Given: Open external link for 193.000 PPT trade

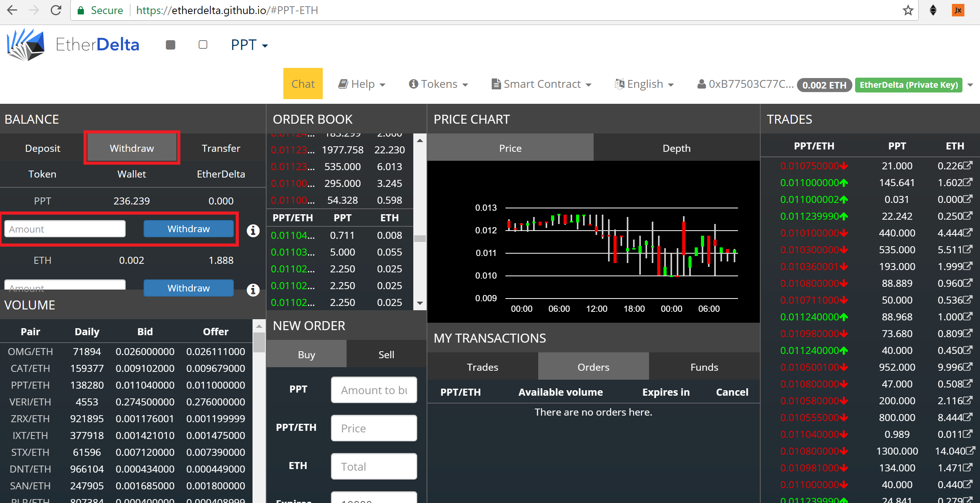Looking at the screenshot, I should pyautogui.click(x=968, y=266).
